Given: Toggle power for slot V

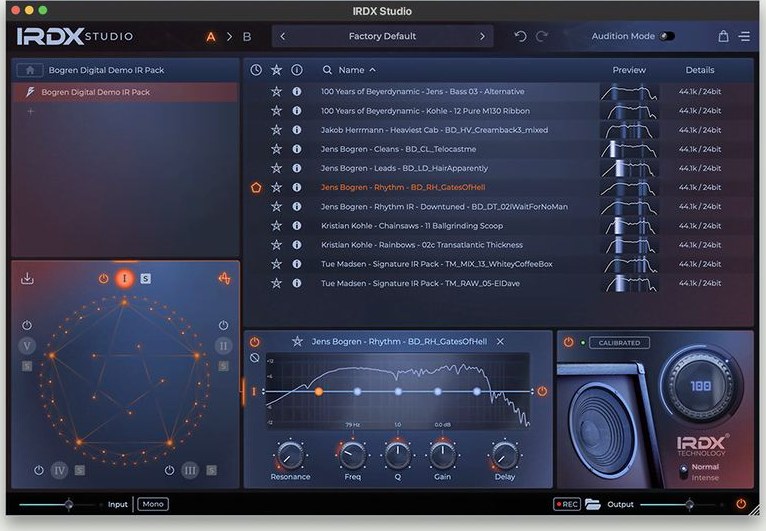Looking at the screenshot, I should pyautogui.click(x=27, y=325).
